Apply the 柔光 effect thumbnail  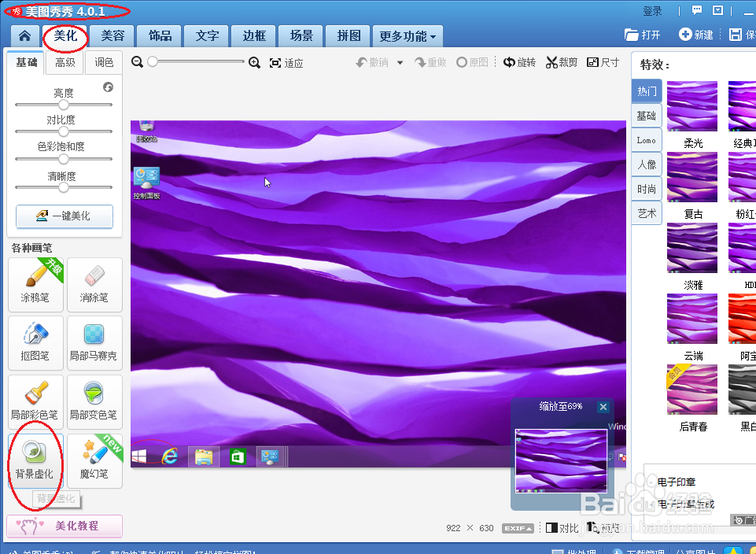[x=691, y=106]
